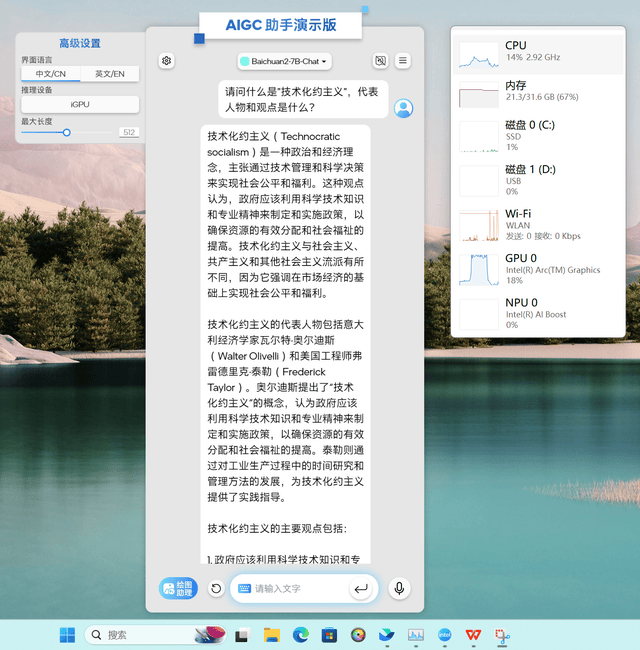Click the AIGC 助手演示版 title banner
Screen dimensions: 640x650
[x=281, y=25]
